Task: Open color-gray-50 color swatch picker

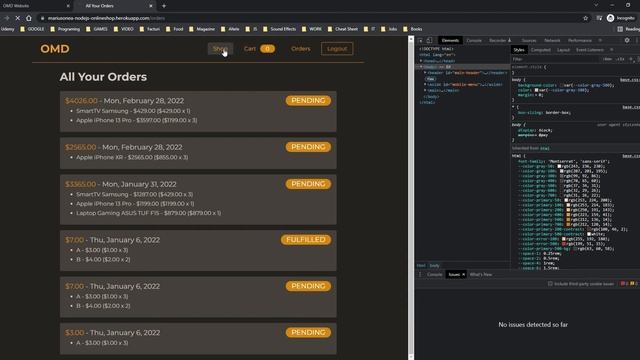Action: click(x=560, y=166)
